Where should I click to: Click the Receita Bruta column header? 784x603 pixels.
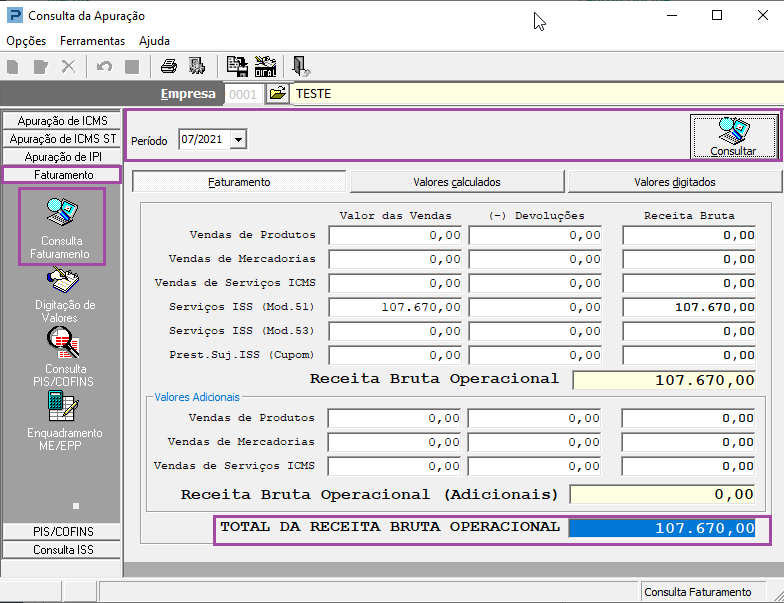tap(689, 216)
